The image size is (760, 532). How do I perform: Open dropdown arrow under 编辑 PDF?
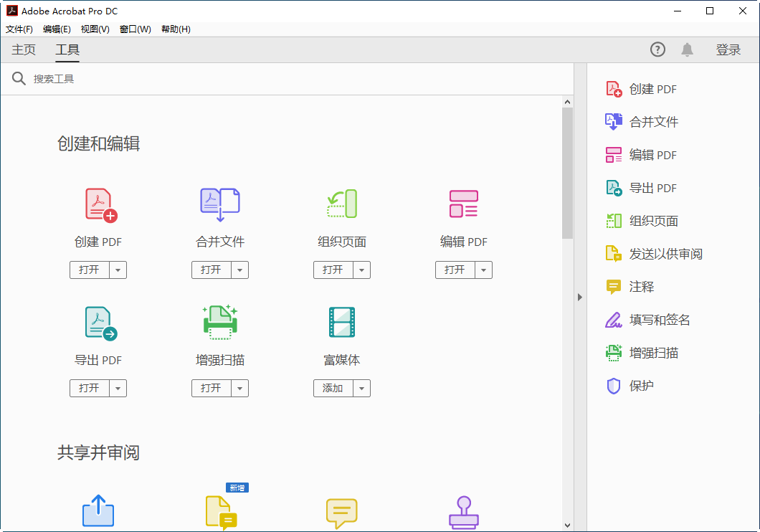(483, 270)
